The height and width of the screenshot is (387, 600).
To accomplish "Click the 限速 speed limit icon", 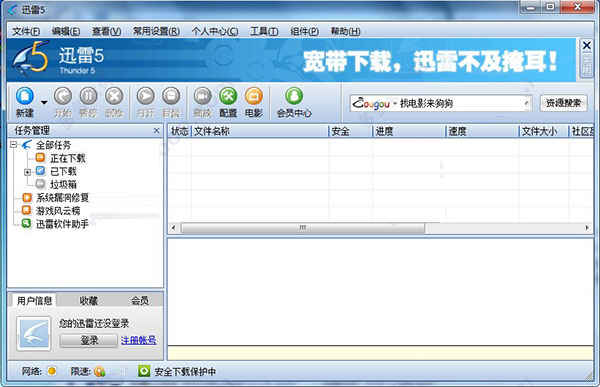I will point(99,371).
